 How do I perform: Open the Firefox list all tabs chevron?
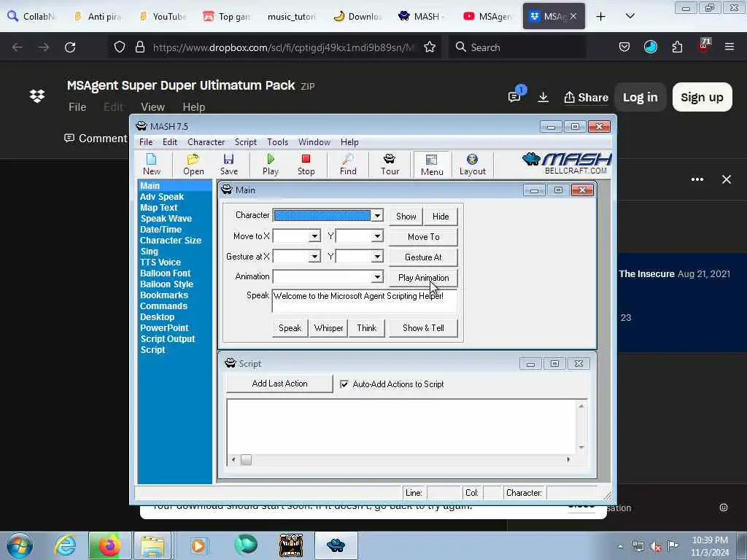(x=630, y=16)
